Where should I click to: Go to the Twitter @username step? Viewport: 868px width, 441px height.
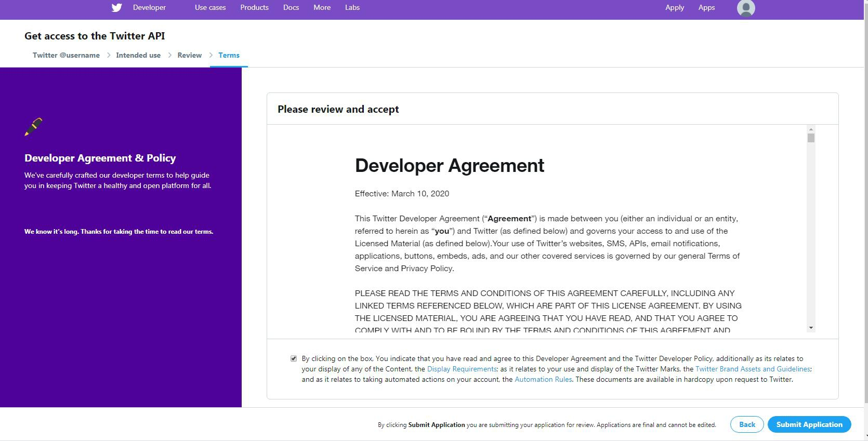click(x=66, y=55)
